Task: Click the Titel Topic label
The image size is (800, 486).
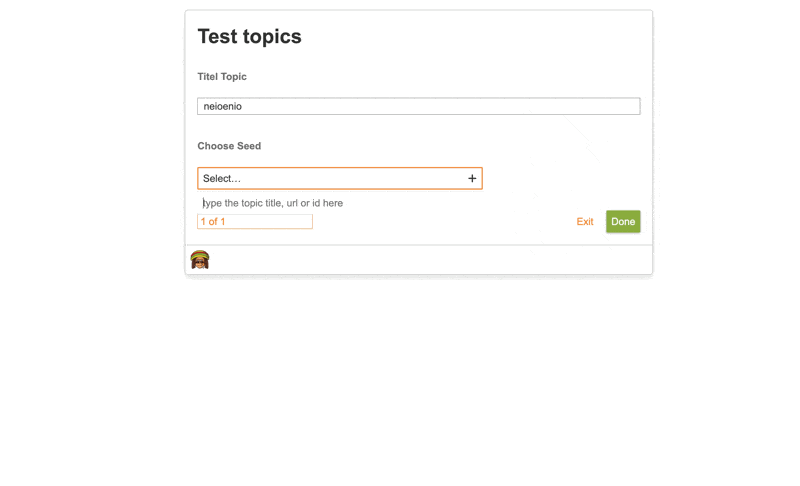Action: click(222, 76)
